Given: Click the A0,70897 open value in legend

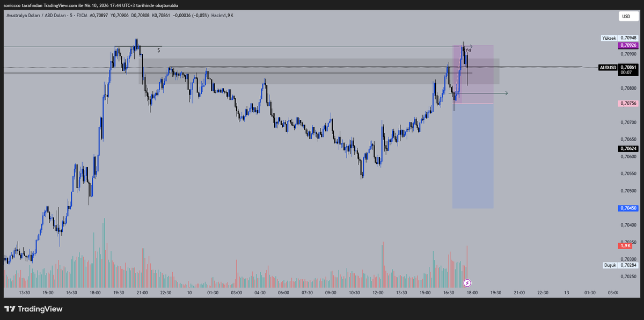Looking at the screenshot, I should [x=98, y=16].
